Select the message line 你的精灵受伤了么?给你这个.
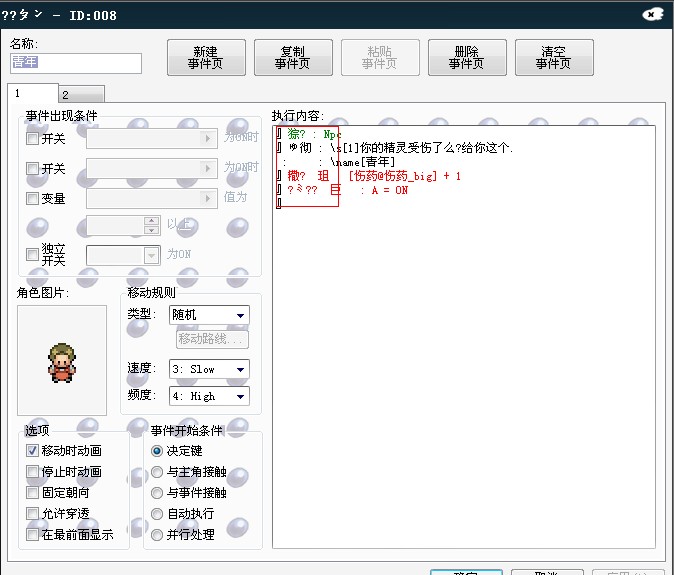Viewport: 674px width, 575px height. [x=394, y=148]
